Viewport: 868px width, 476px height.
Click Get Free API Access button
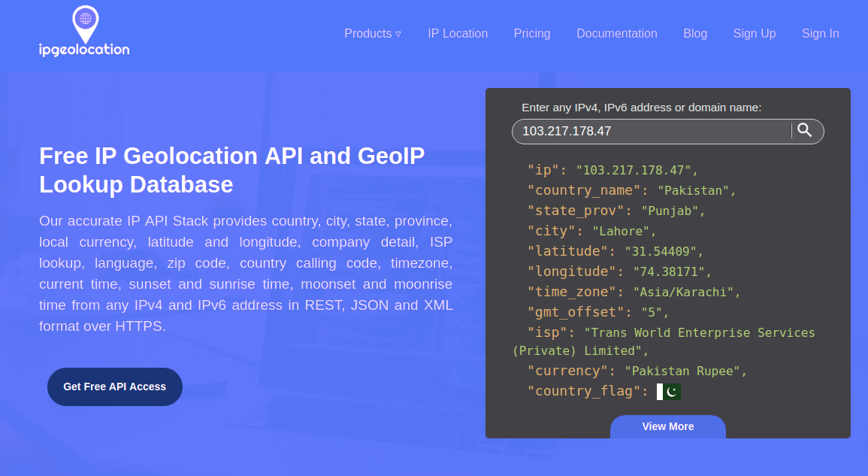pos(115,387)
